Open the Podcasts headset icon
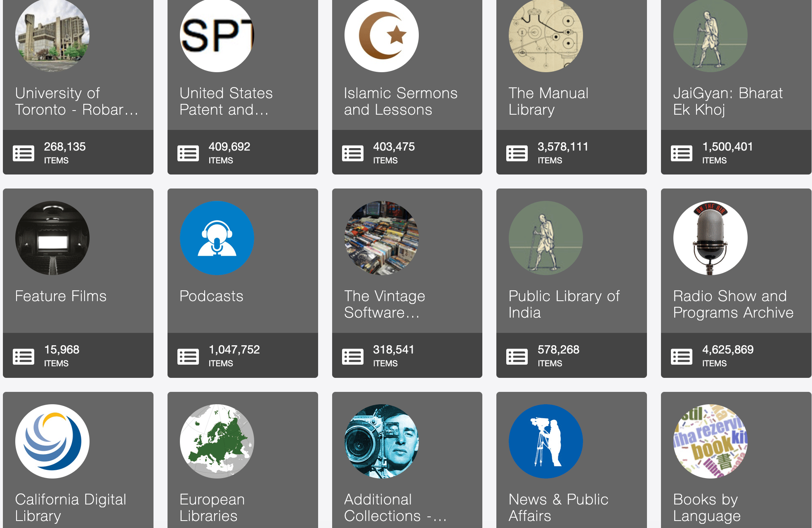This screenshot has width=812, height=528. coord(217,238)
